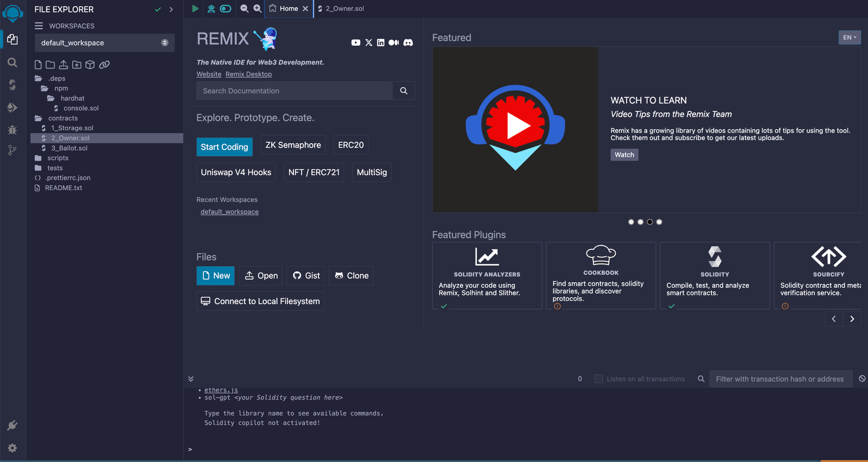Image resolution: width=868 pixels, height=462 pixels.
Task: Collapse File Explorer panel chevron
Action: coord(171,9)
